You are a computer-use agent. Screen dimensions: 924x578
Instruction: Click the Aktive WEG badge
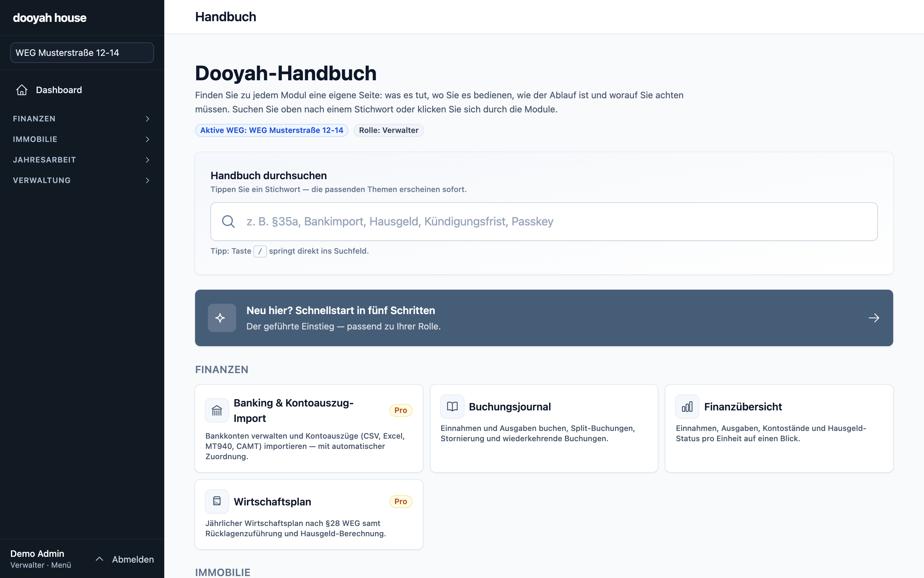click(x=272, y=130)
